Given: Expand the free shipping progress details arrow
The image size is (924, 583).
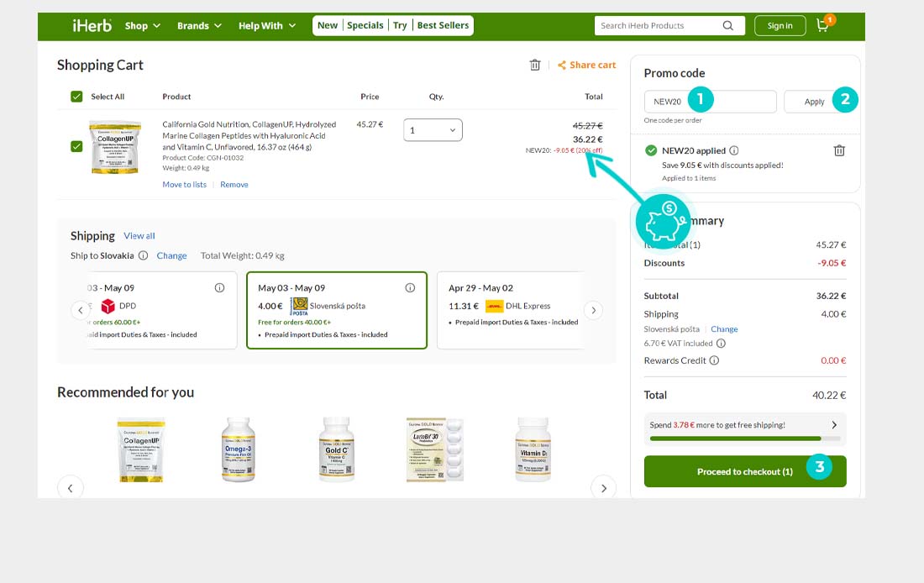Looking at the screenshot, I should pos(834,425).
